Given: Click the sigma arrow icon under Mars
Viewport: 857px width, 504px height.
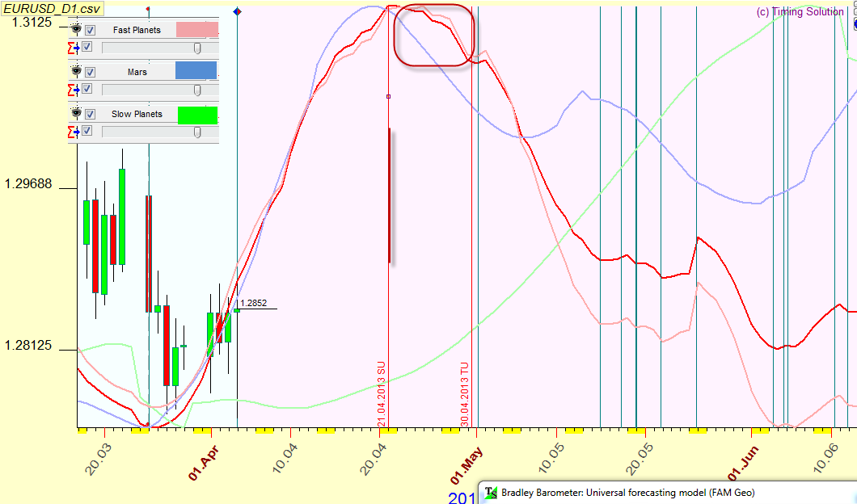Looking at the screenshot, I should point(74,90).
